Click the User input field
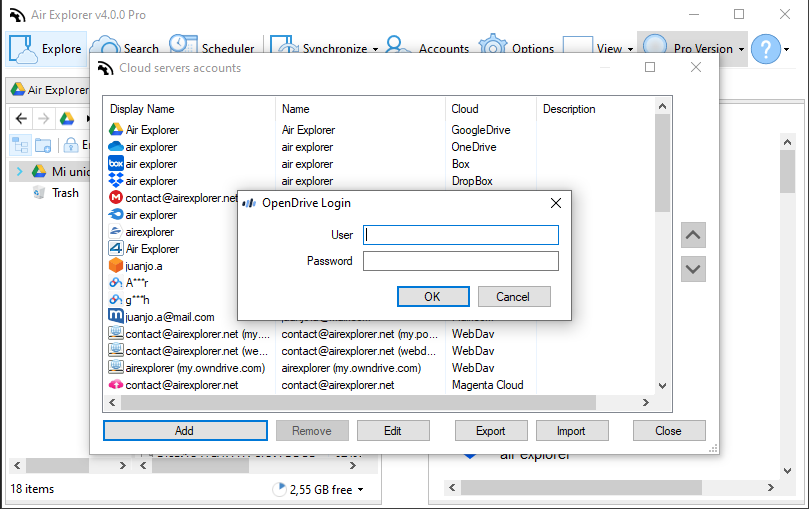Image resolution: width=809 pixels, height=509 pixels. tap(460, 235)
